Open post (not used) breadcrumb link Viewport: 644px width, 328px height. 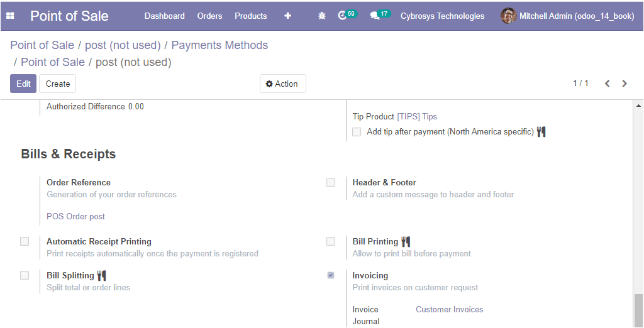(123, 45)
